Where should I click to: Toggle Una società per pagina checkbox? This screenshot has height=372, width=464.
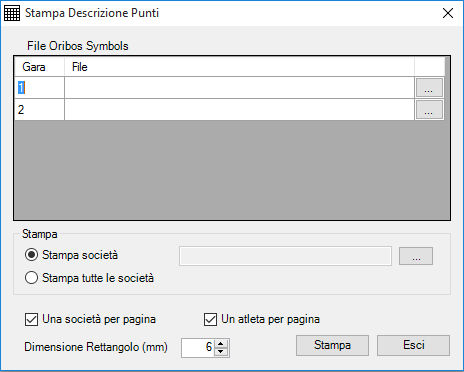click(32, 319)
